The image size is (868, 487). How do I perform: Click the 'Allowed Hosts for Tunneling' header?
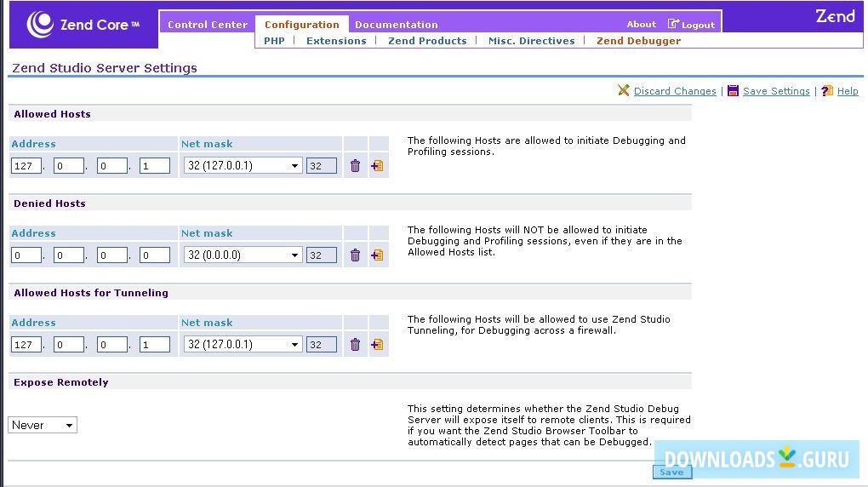point(91,293)
